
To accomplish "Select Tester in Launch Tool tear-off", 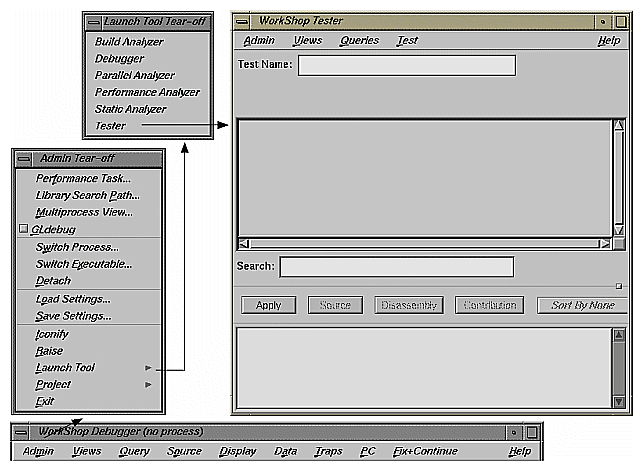I will [x=110, y=126].
